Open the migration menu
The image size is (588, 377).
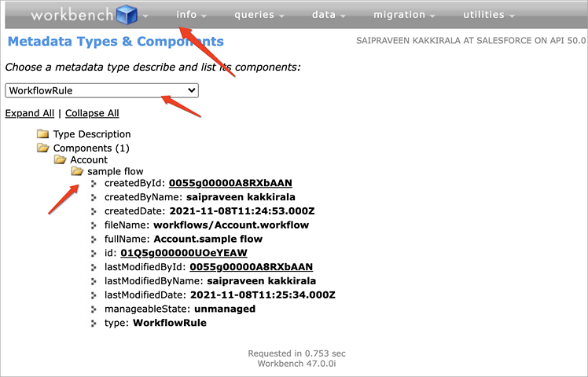click(x=404, y=15)
